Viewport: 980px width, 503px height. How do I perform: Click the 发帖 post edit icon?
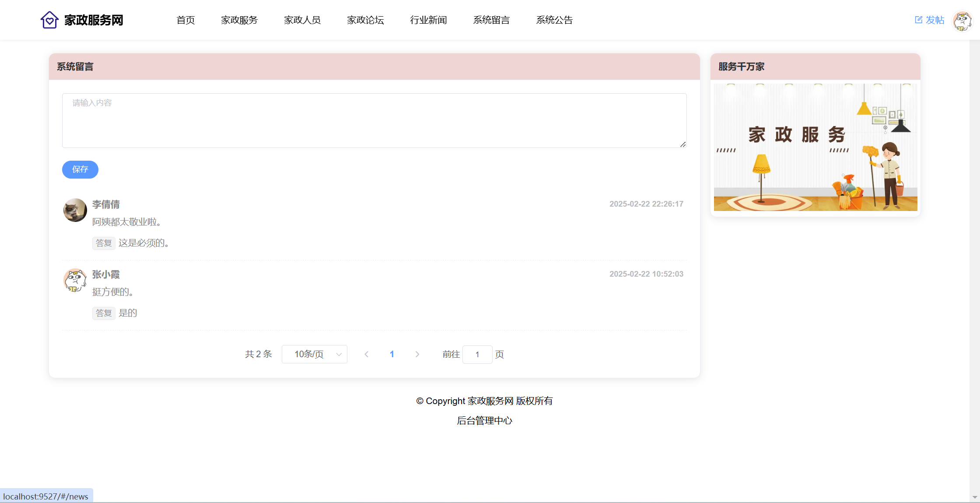pyautogui.click(x=918, y=20)
